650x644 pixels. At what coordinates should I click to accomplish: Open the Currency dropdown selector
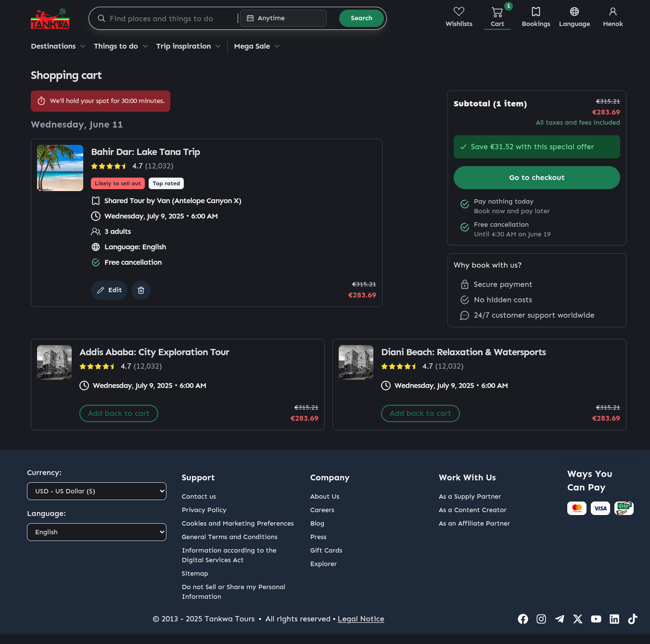[x=97, y=491]
